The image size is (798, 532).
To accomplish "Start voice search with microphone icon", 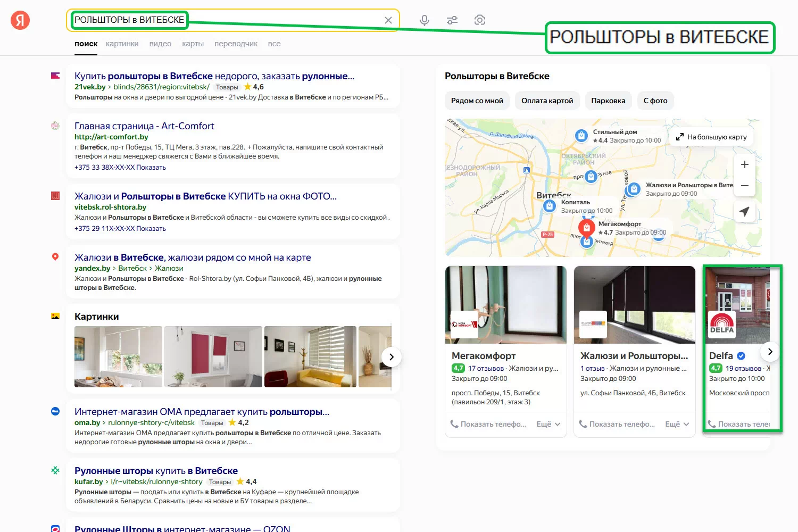I will click(x=424, y=20).
